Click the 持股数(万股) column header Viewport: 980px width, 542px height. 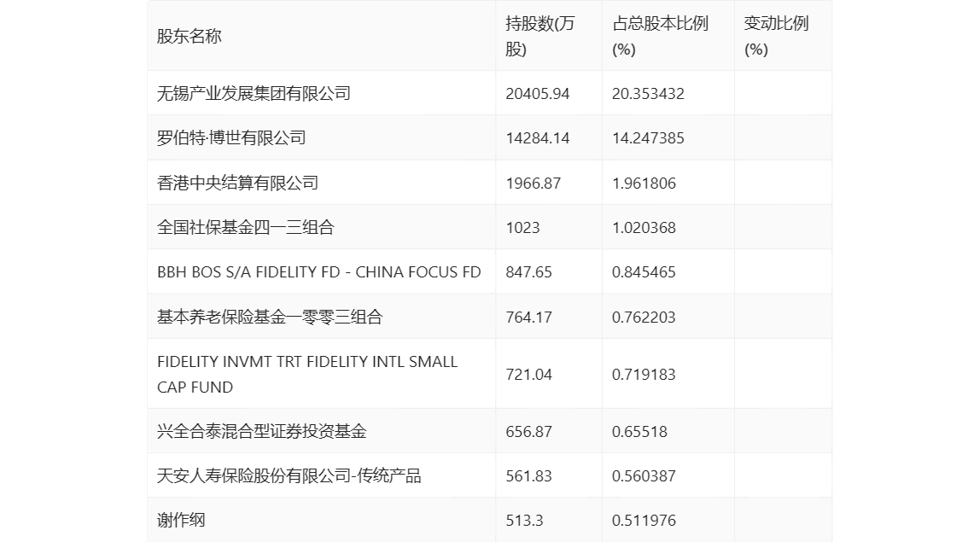click(540, 37)
